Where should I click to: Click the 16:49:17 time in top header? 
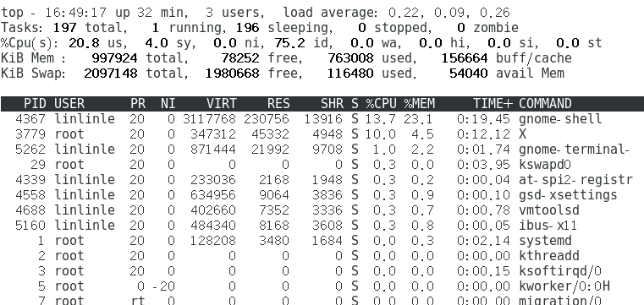tap(75, 13)
